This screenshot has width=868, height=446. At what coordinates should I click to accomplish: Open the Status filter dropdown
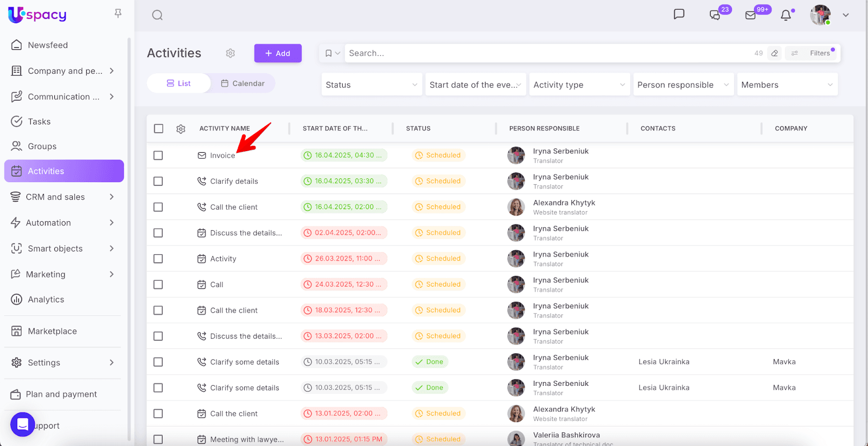pos(372,85)
